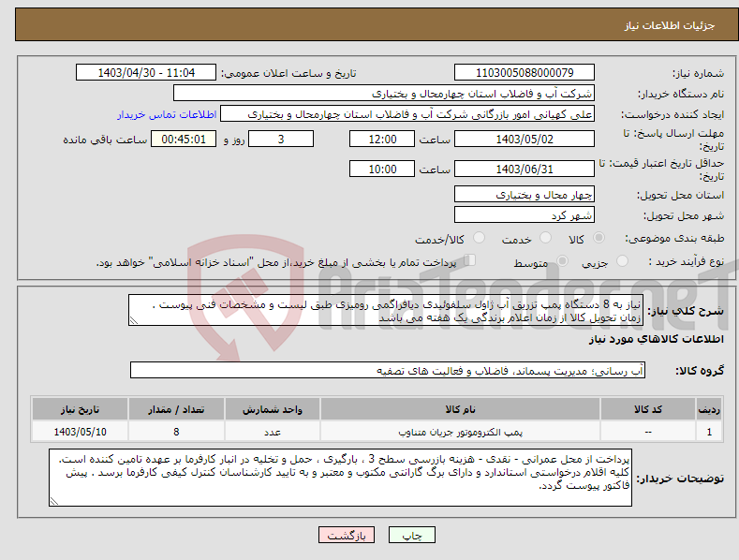Click the validity time field 10:00
This screenshot has height=560, width=739.
click(382, 169)
